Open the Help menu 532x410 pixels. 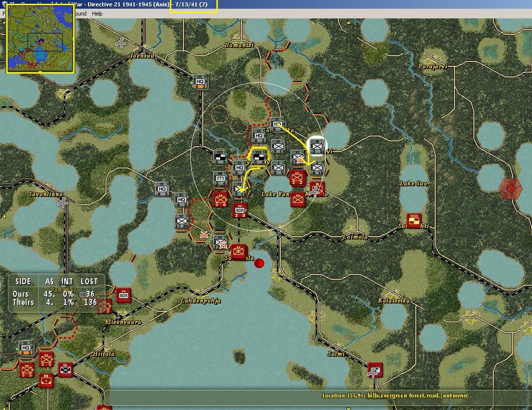click(97, 14)
